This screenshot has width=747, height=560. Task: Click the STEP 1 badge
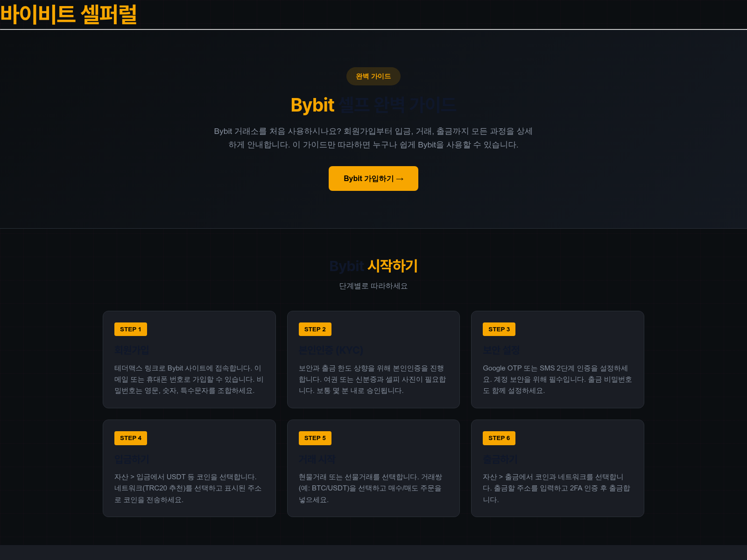[x=131, y=329]
